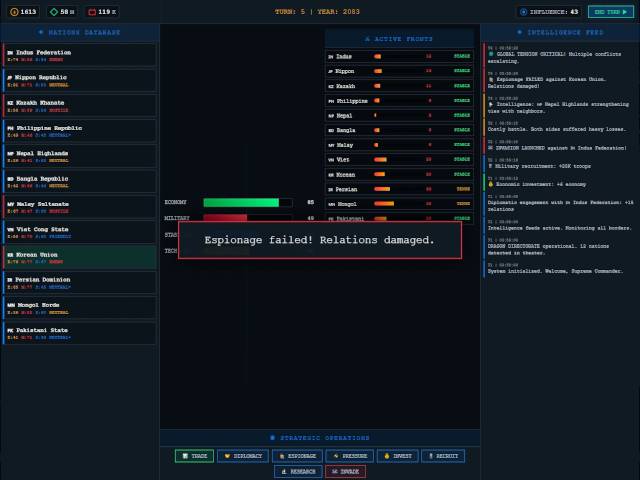
Task: Begin a Research operation
Action: tap(298, 471)
